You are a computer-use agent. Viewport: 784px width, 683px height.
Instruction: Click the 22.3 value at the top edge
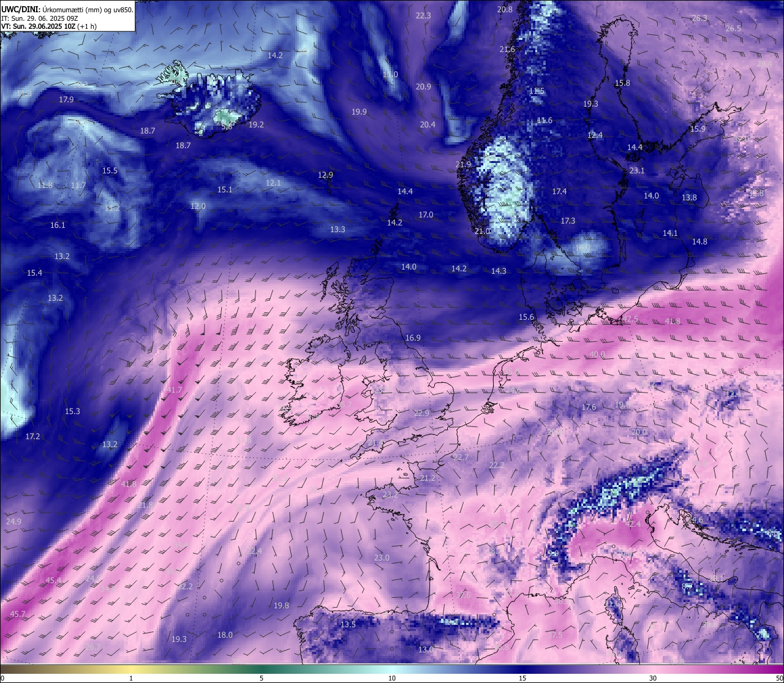coord(423,15)
